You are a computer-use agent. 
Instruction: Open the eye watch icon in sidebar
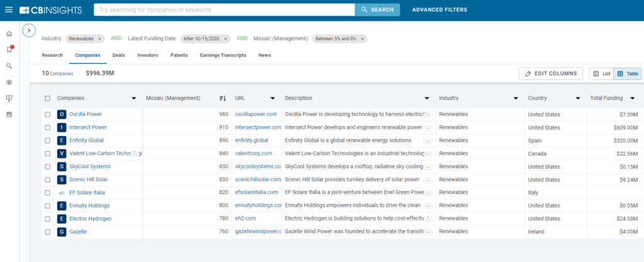pyautogui.click(x=9, y=83)
